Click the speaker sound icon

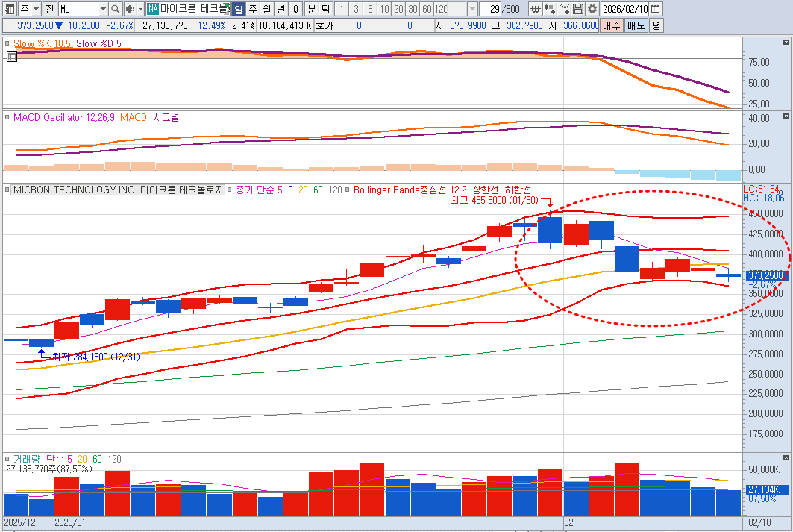[x=130, y=9]
